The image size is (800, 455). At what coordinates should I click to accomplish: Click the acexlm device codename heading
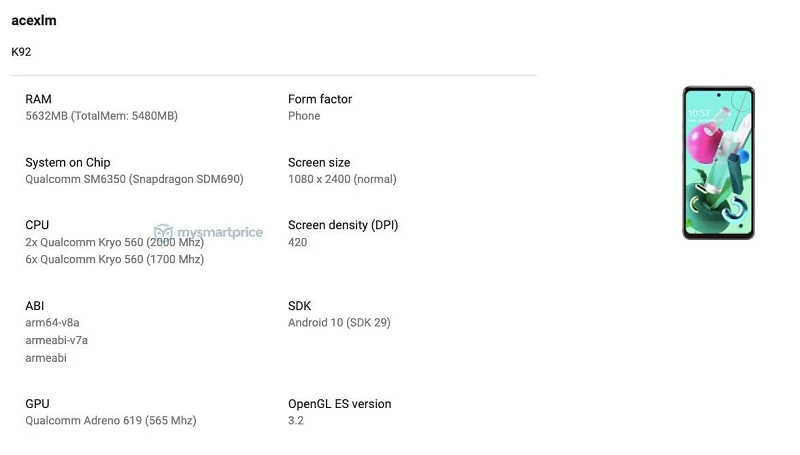point(34,20)
